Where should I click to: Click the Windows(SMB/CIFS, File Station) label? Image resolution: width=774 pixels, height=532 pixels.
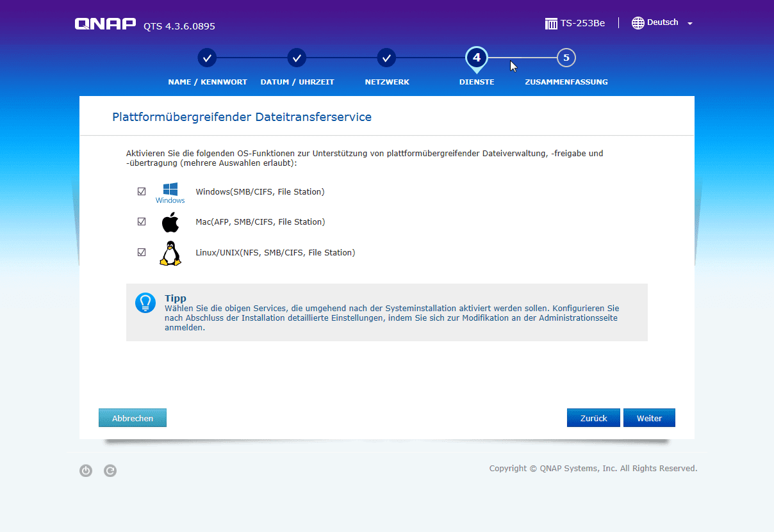pyautogui.click(x=260, y=191)
